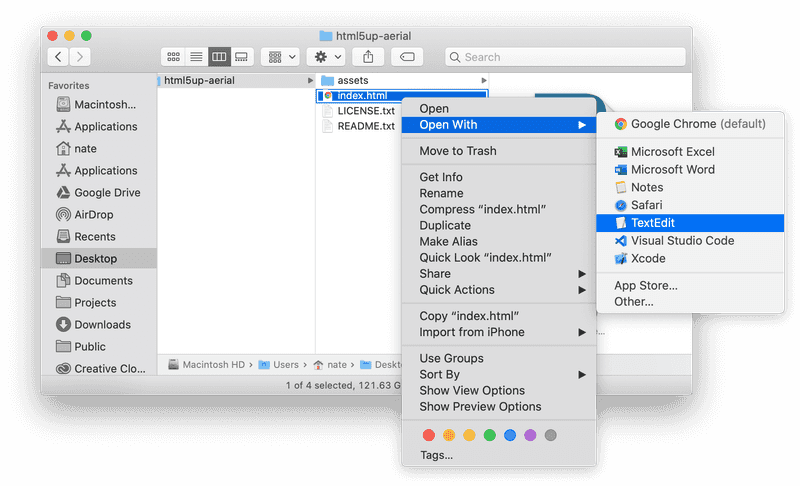Image resolution: width=800 pixels, height=486 pixels.
Task: Click the Finder back navigation arrow
Action: coord(59,57)
